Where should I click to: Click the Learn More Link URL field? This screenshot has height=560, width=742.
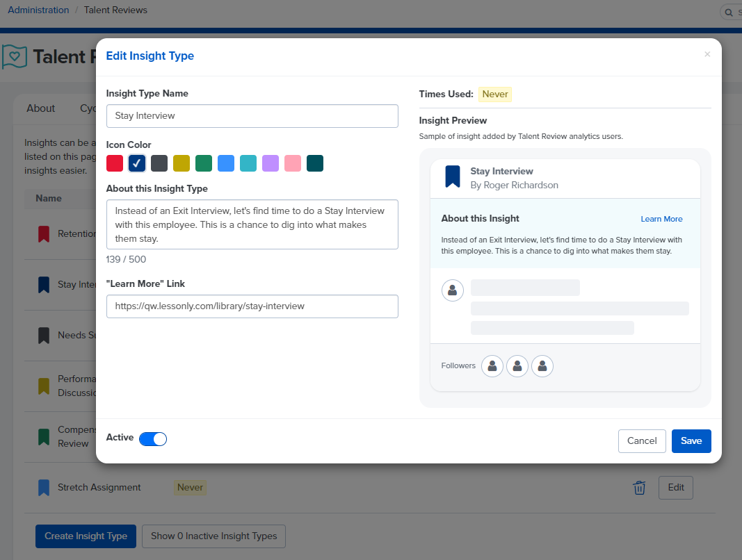click(252, 306)
